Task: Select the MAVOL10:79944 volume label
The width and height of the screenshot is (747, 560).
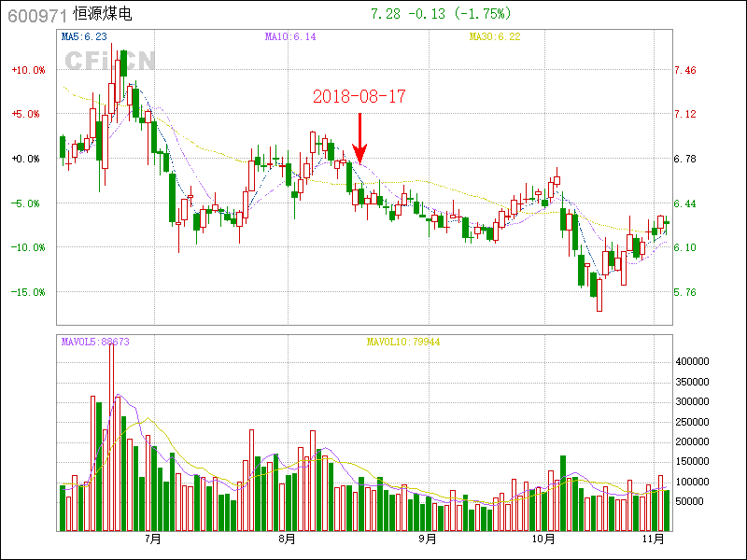Action: click(402, 343)
